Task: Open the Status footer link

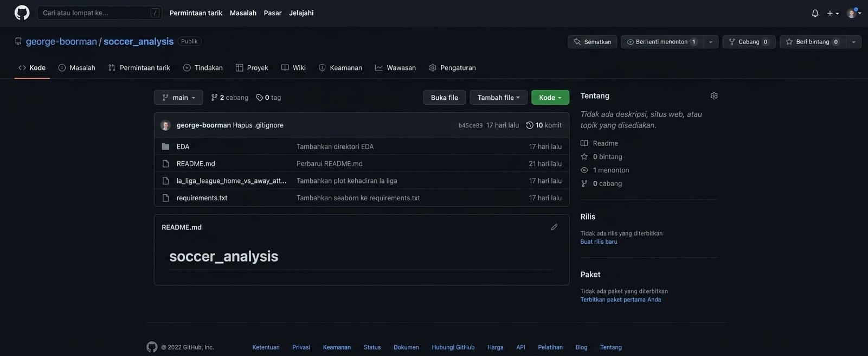Action: [372, 347]
